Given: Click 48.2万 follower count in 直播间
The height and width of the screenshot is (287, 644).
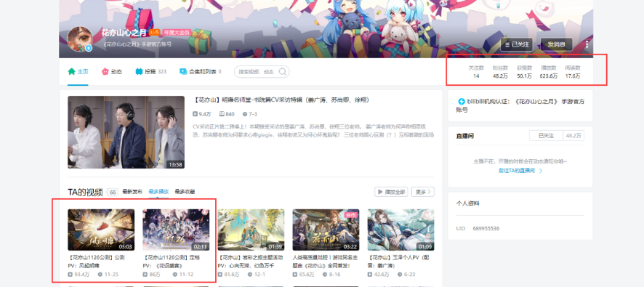Looking at the screenshot, I should click(x=573, y=135).
